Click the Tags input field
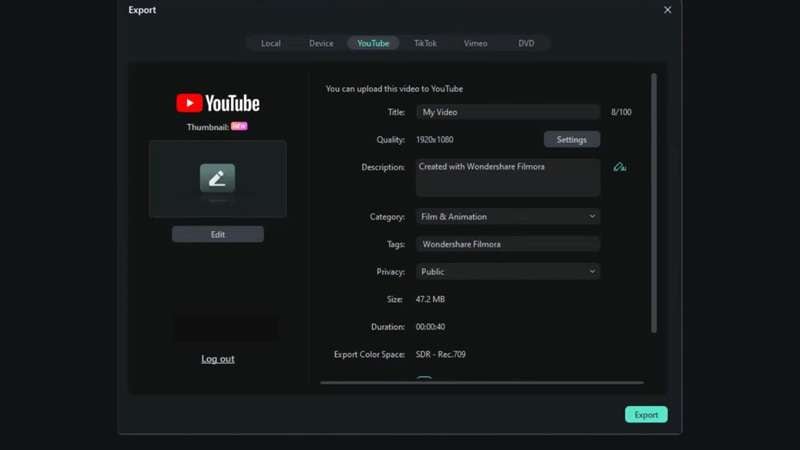The width and height of the screenshot is (800, 450). pos(508,244)
